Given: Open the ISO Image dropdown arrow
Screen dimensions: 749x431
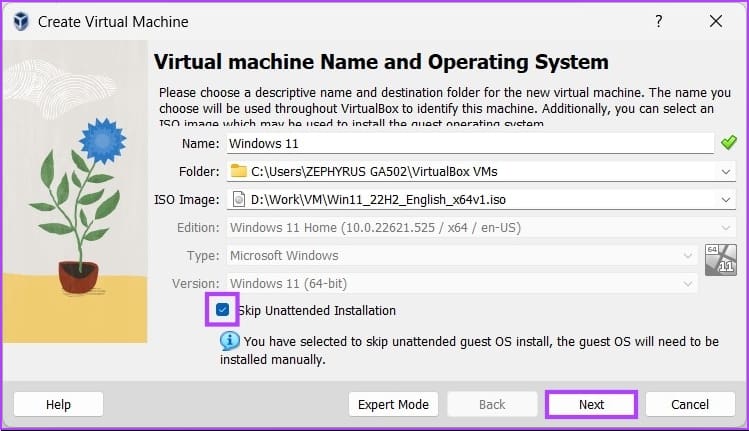Looking at the screenshot, I should [726, 200].
